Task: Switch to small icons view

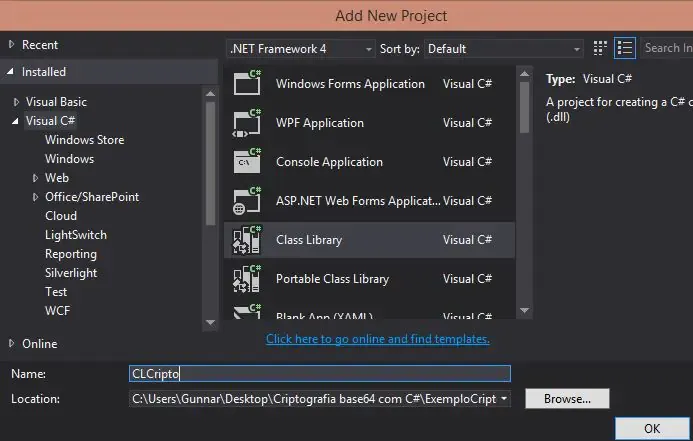Action: [600, 48]
